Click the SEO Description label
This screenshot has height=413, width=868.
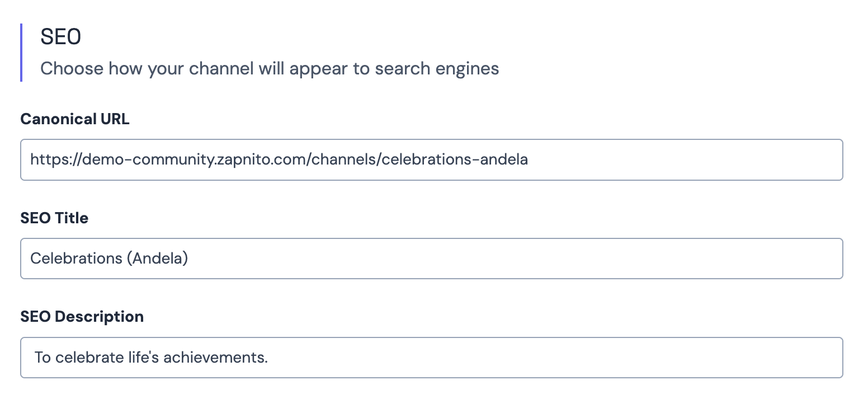(82, 317)
